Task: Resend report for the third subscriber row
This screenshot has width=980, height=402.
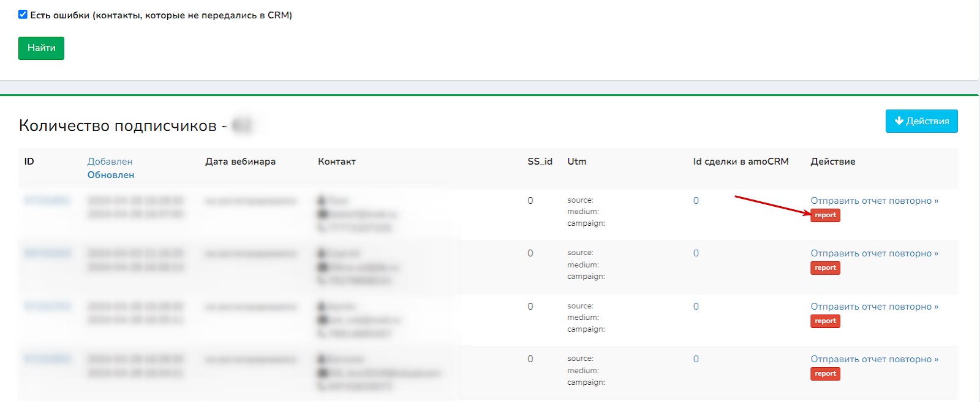Action: (x=874, y=307)
